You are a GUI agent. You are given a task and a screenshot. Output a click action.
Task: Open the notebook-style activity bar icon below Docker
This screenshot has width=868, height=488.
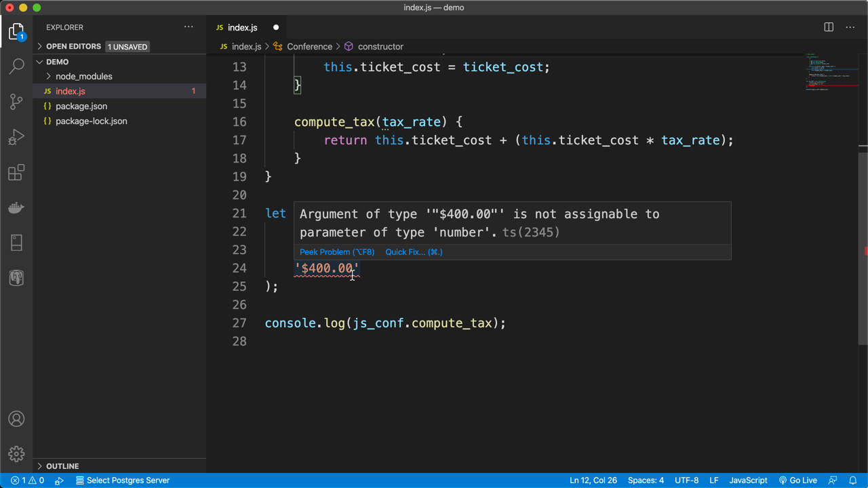(16, 243)
